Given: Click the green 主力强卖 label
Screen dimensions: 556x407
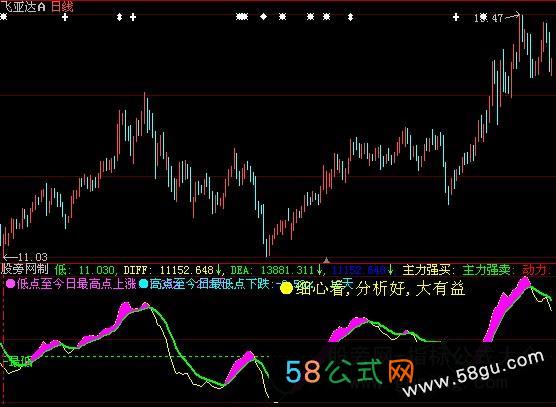Looking at the screenshot, I should (x=486, y=270).
